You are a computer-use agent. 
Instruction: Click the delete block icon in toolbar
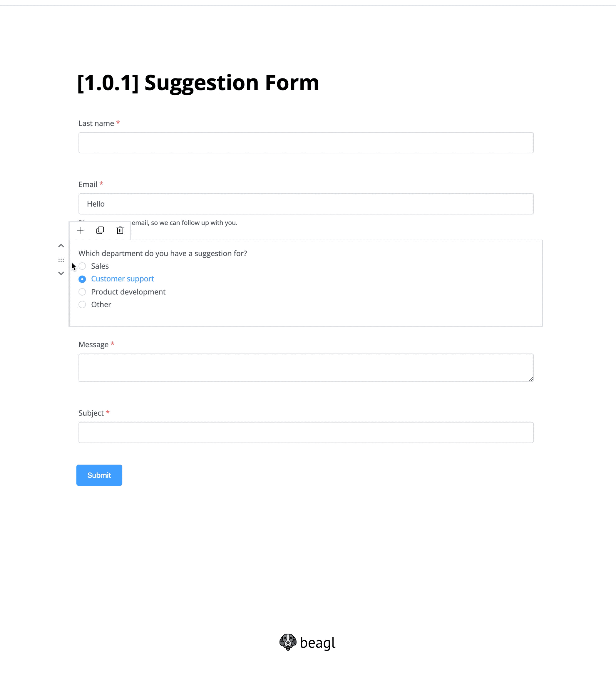[120, 231]
